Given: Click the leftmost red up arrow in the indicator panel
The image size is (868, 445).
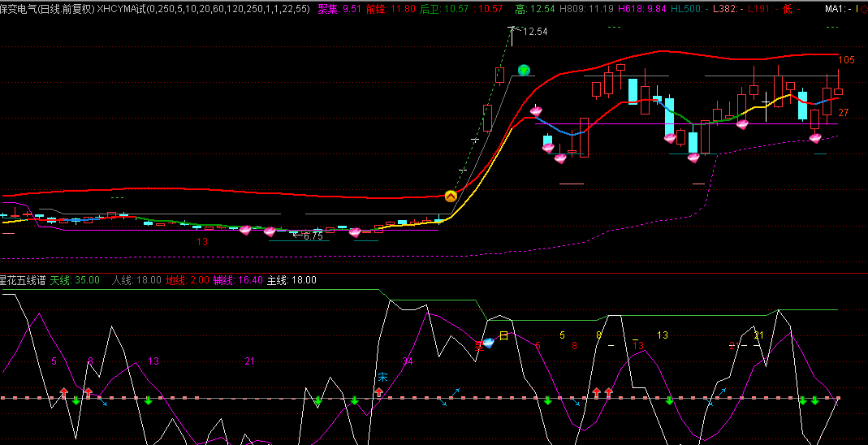Looking at the screenshot, I should pos(63,393).
